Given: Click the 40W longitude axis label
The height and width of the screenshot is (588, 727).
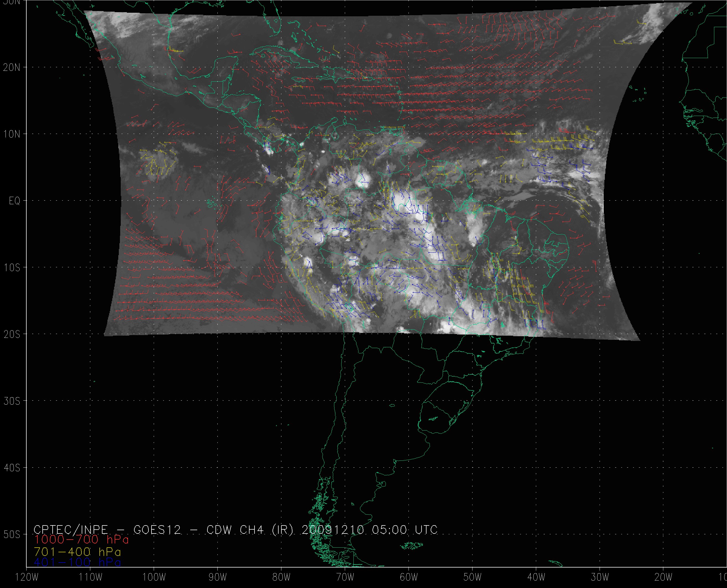Looking at the screenshot, I should (536, 577).
